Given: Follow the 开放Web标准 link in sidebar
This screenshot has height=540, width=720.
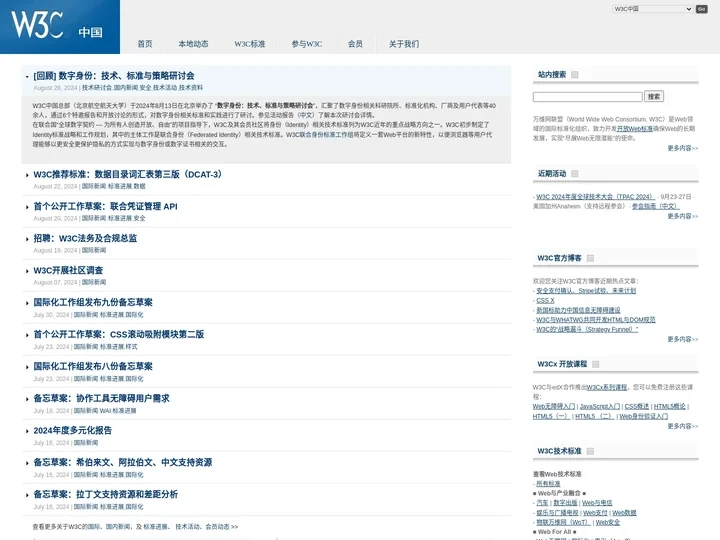Looking at the screenshot, I should point(635,129).
